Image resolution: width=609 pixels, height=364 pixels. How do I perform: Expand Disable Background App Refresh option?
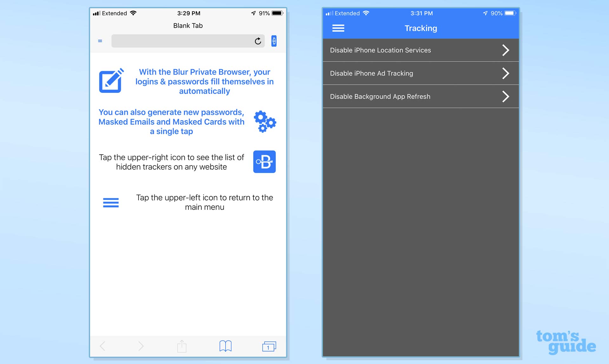click(505, 96)
